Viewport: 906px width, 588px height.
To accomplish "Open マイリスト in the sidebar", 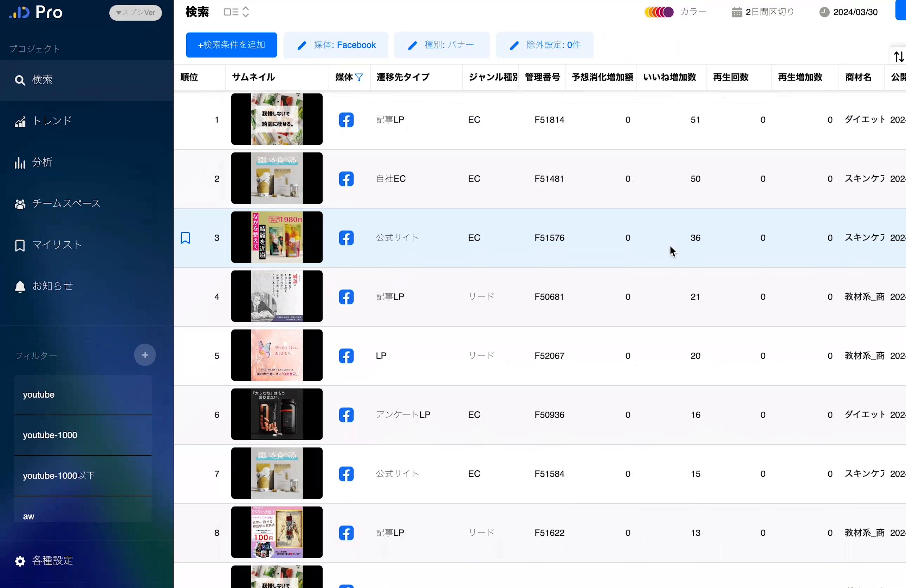I will 56,245.
